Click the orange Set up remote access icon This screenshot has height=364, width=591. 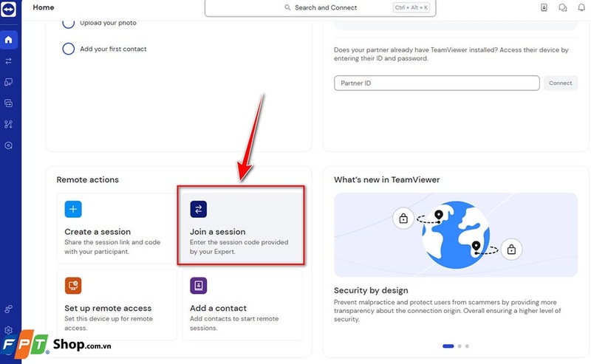pyautogui.click(x=73, y=285)
